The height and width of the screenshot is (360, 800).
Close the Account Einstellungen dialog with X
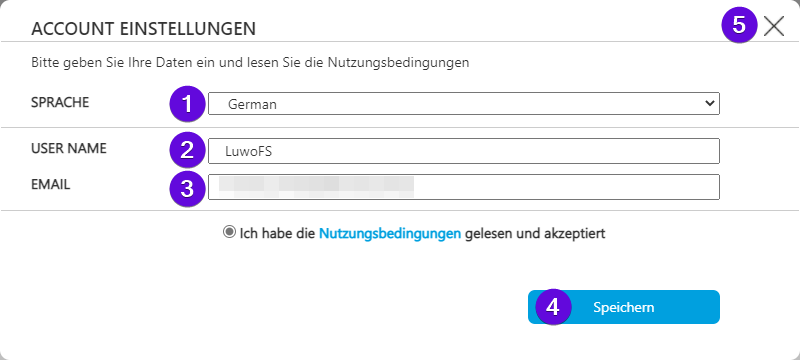(773, 25)
